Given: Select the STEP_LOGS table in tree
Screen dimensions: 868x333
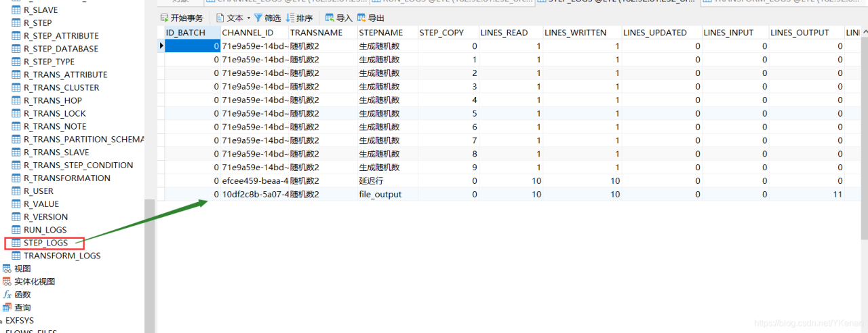Looking at the screenshot, I should click(45, 243).
